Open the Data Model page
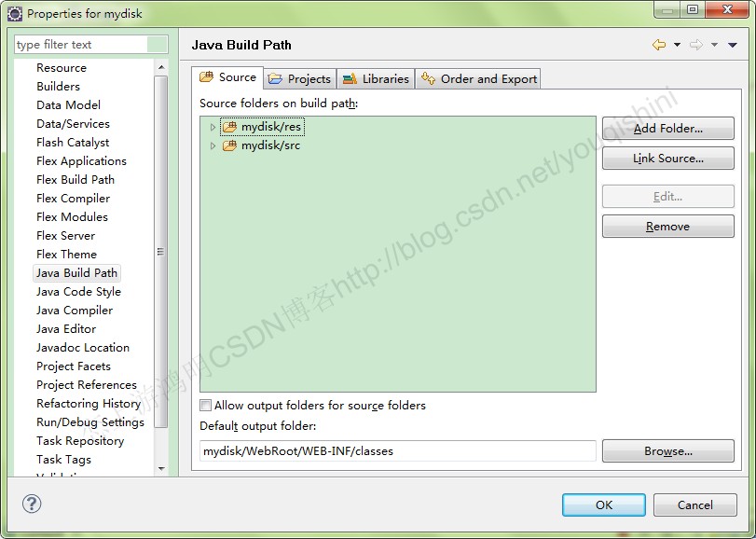Viewport: 756px width, 539px height. click(68, 105)
